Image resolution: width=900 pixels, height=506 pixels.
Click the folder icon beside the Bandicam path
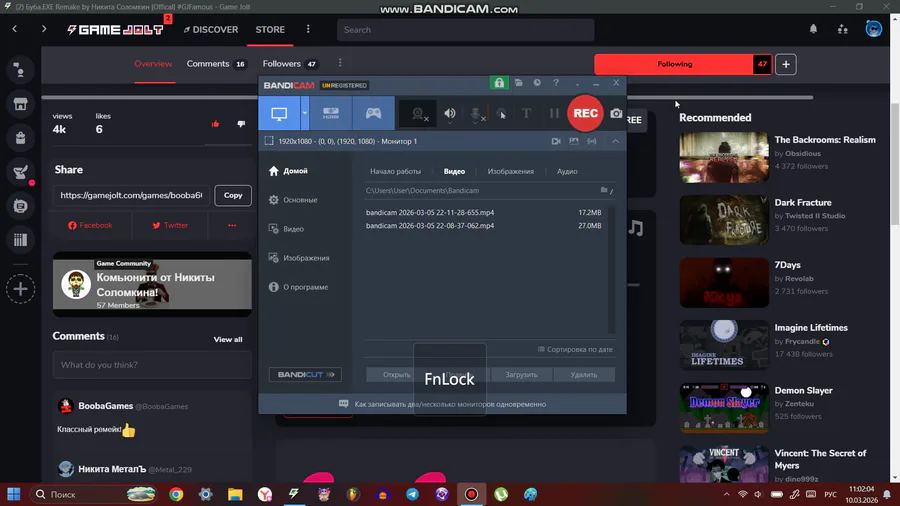click(604, 190)
